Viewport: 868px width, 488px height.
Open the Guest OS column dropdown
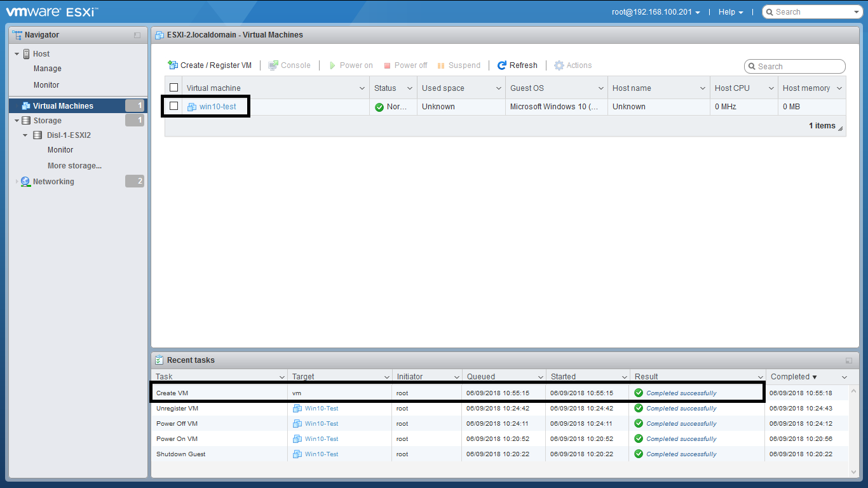click(x=600, y=88)
